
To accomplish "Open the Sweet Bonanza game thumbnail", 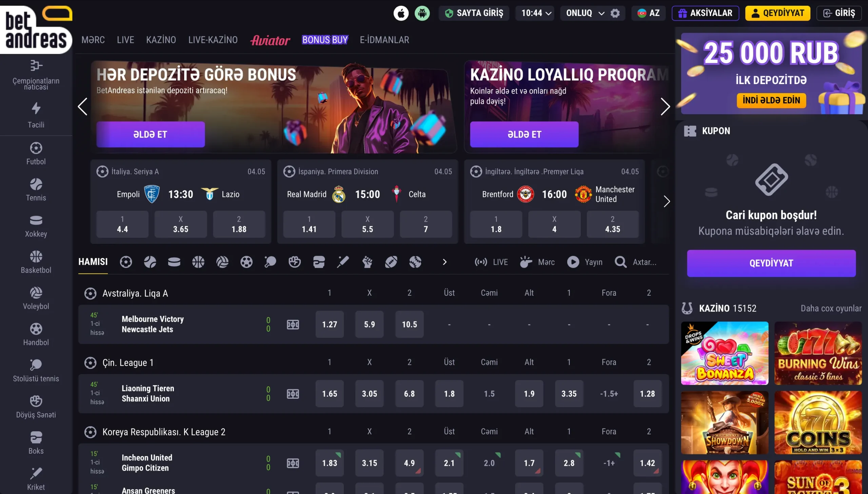I will 725,353.
